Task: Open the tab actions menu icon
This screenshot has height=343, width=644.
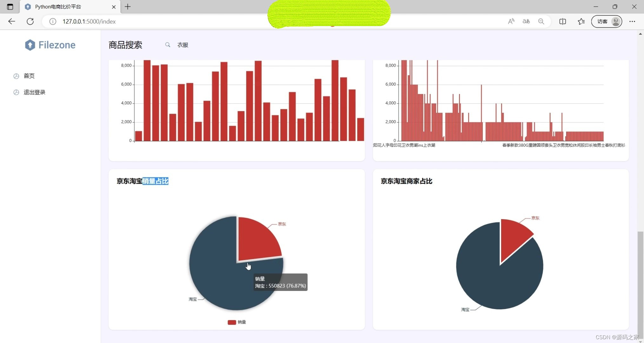Action: pos(10,7)
